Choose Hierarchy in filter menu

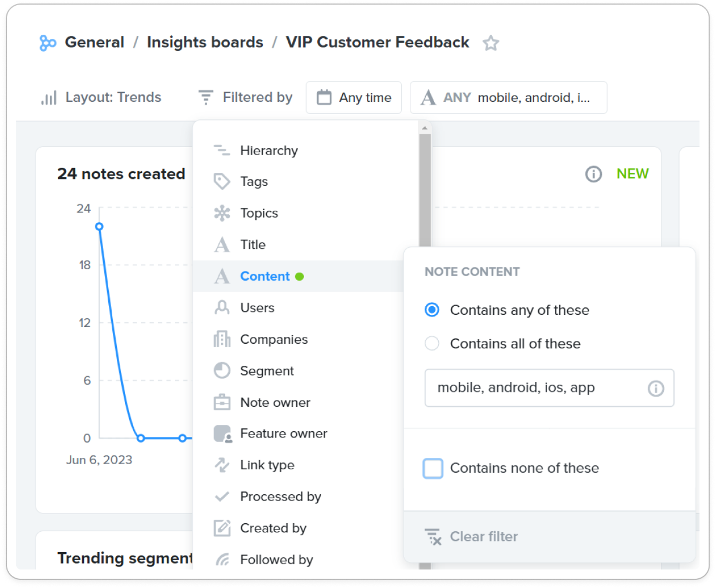(269, 150)
